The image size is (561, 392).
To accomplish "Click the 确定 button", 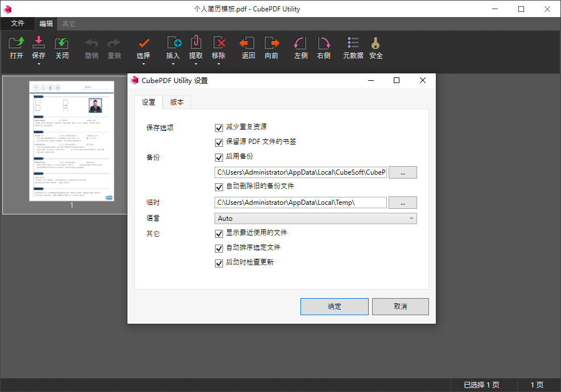I will pyautogui.click(x=334, y=306).
